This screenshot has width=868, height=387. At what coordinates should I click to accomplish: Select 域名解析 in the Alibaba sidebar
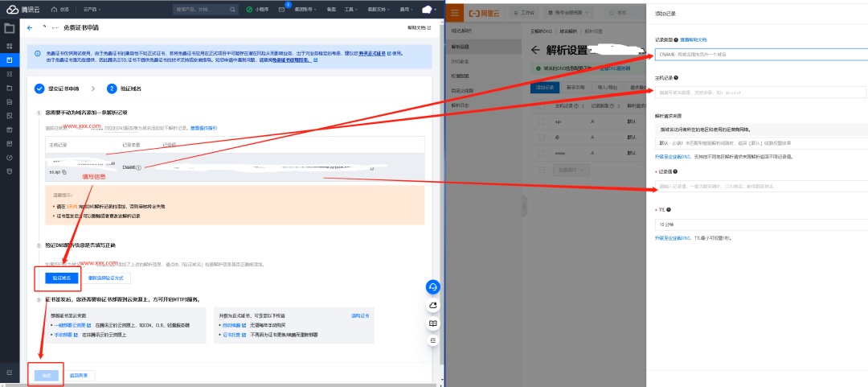tap(460, 32)
